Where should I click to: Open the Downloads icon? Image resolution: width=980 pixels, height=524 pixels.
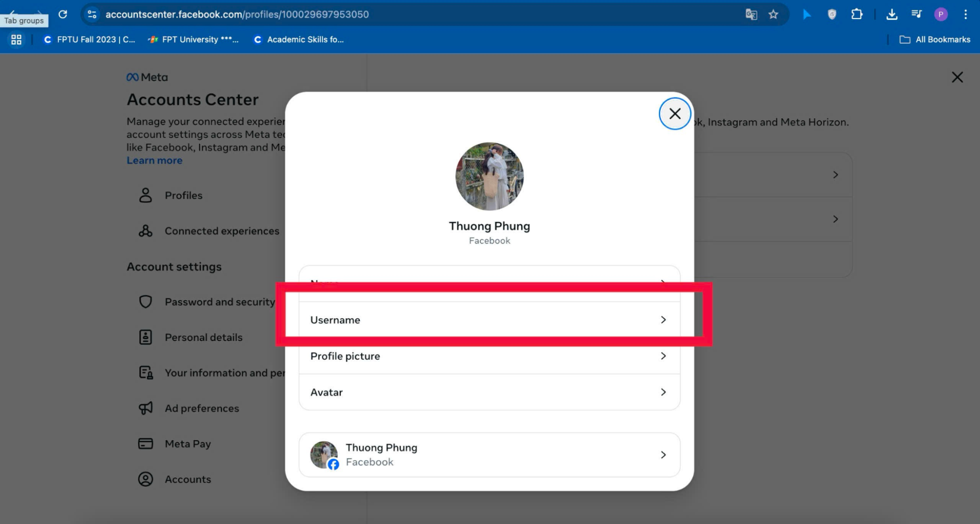(892, 14)
